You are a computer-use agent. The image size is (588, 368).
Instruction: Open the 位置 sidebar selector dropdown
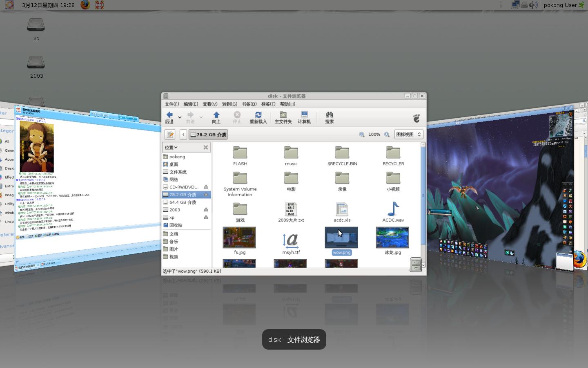pos(171,147)
